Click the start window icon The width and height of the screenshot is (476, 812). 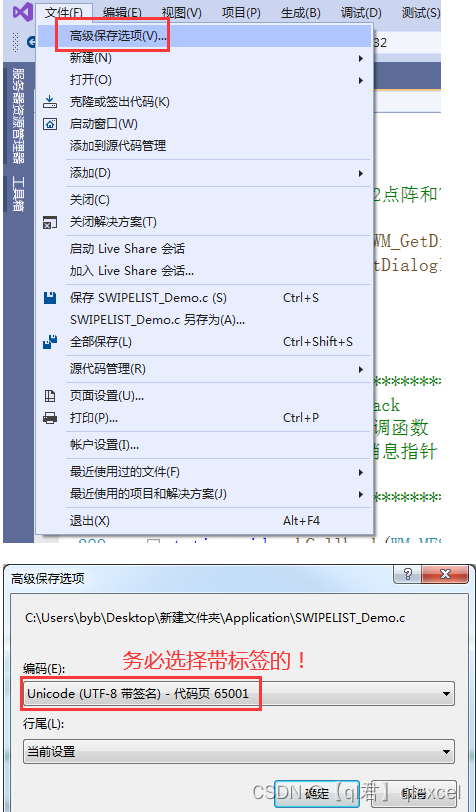(x=50, y=124)
